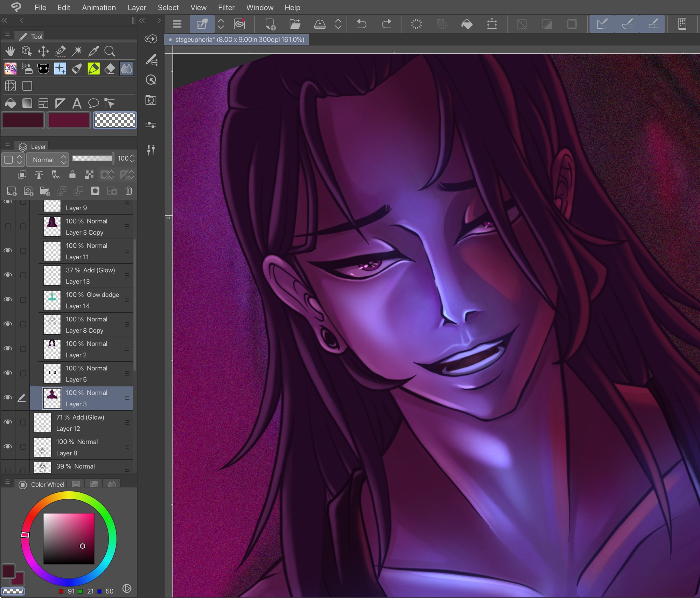
Task: Expand arrows next to the Save icon
Action: click(338, 24)
